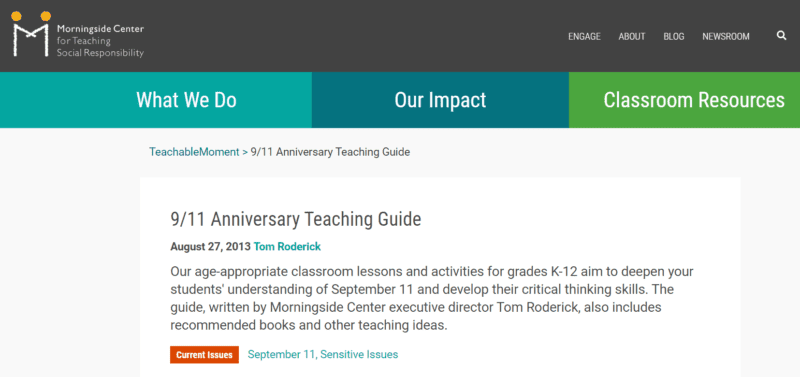Click the orange dots atop the logo

tap(31, 16)
